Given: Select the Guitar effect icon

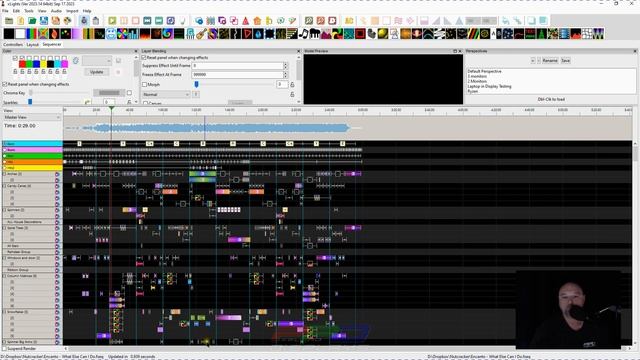Looking at the screenshot, I should pos(201,34).
